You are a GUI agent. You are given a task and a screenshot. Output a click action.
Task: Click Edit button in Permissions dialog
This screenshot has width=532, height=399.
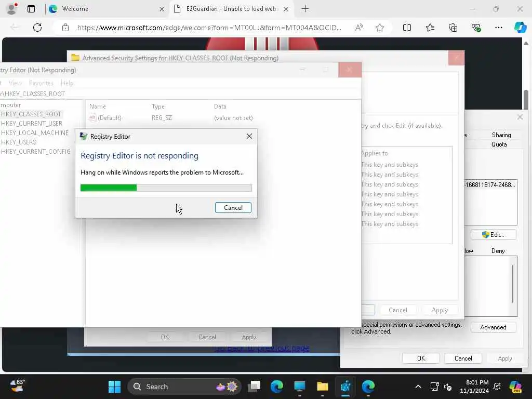[494, 235]
